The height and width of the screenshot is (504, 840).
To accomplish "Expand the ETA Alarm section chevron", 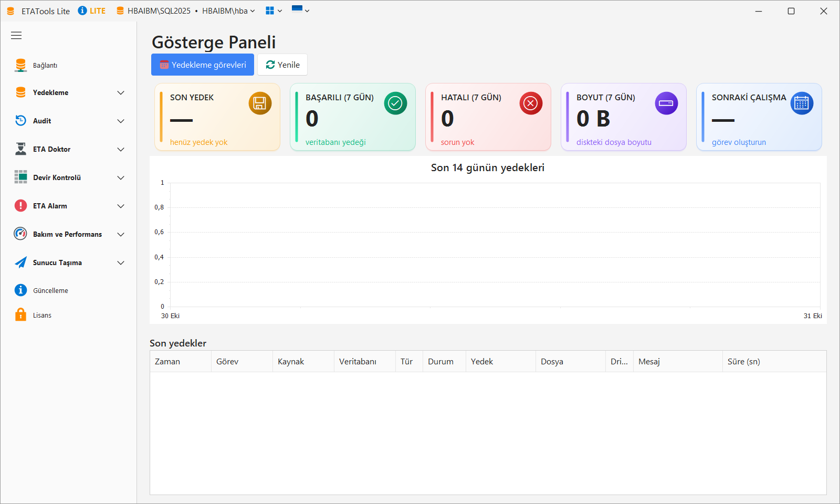I will (x=121, y=206).
